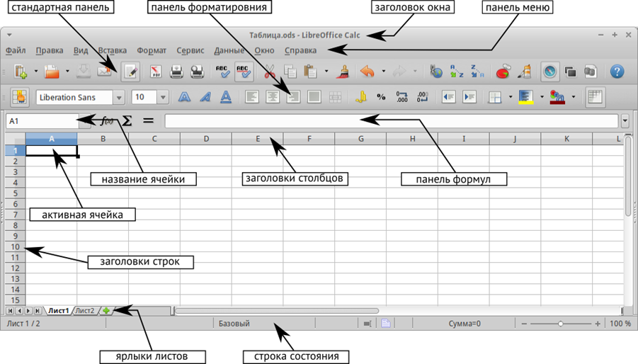Viewport: 638px width, 364px height.
Task: Click the Insert Chart icon
Action: tap(503, 72)
